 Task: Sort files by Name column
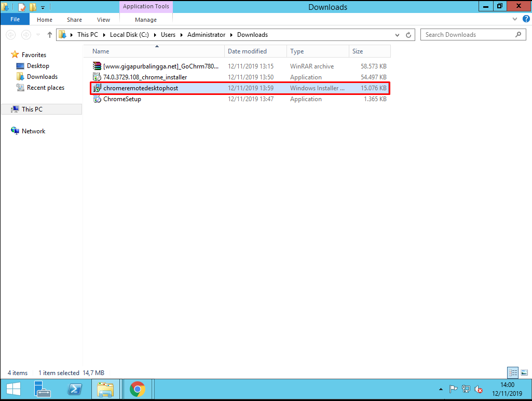[154, 51]
